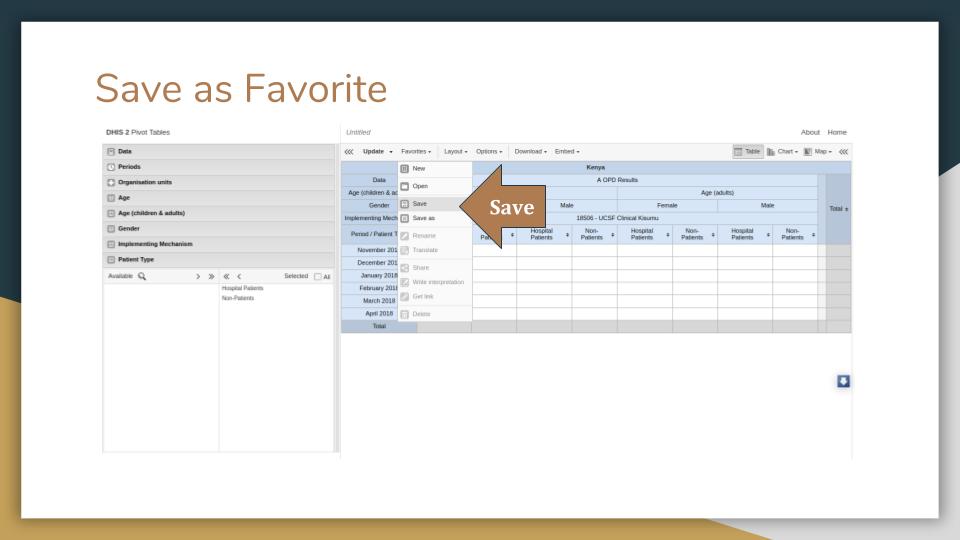Open the Embed dropdown menu
960x540 pixels.
[567, 151]
